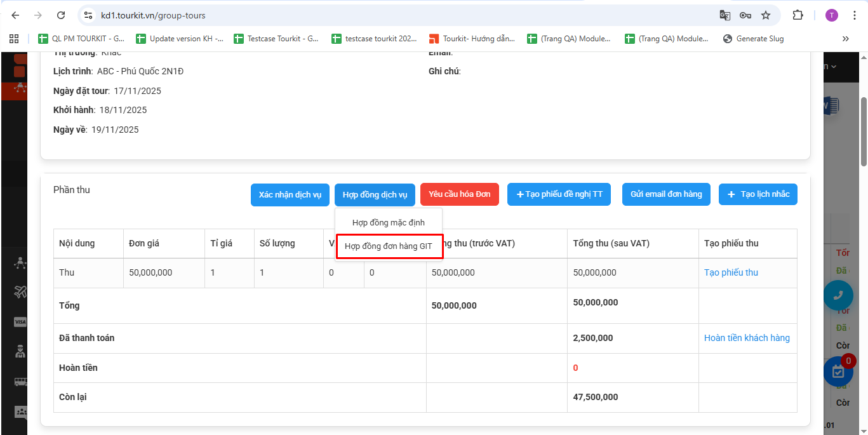Click the bus icon in left sidebar

pos(20,382)
